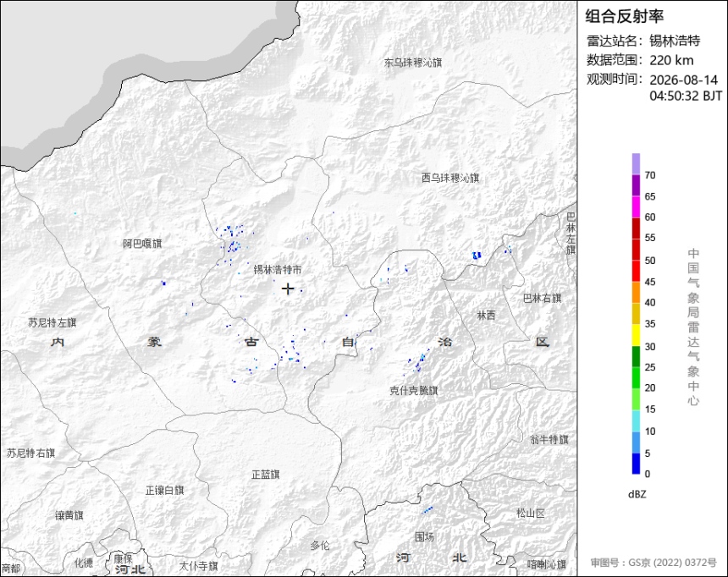
Task: Click the observation time 2026-08-14 text
Action: tap(683, 80)
